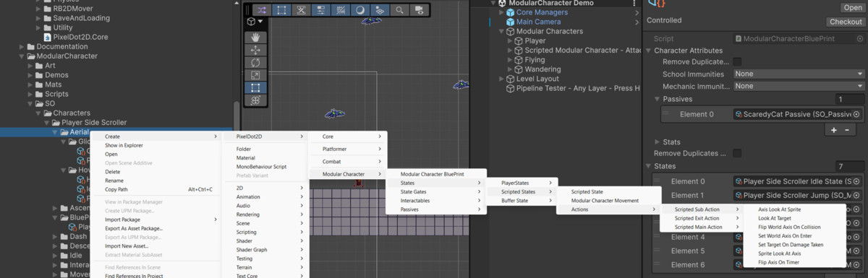
Task: Collapse the Passives list foldout
Action: 658,99
